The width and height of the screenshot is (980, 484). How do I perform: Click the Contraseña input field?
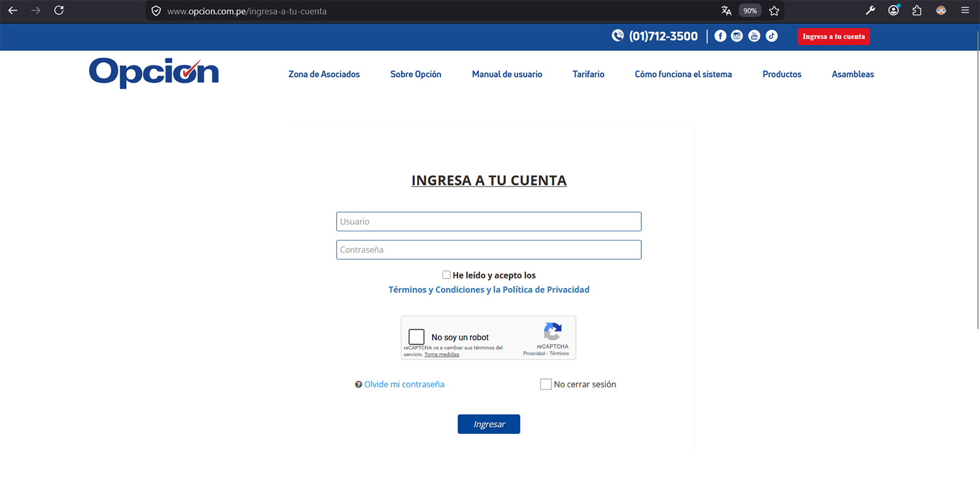[x=489, y=250]
